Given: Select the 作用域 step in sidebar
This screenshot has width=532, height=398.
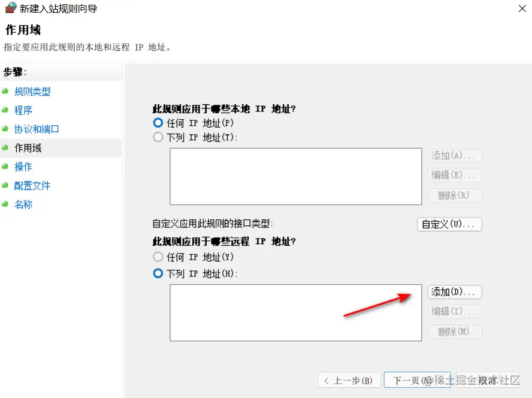Looking at the screenshot, I should [x=28, y=148].
